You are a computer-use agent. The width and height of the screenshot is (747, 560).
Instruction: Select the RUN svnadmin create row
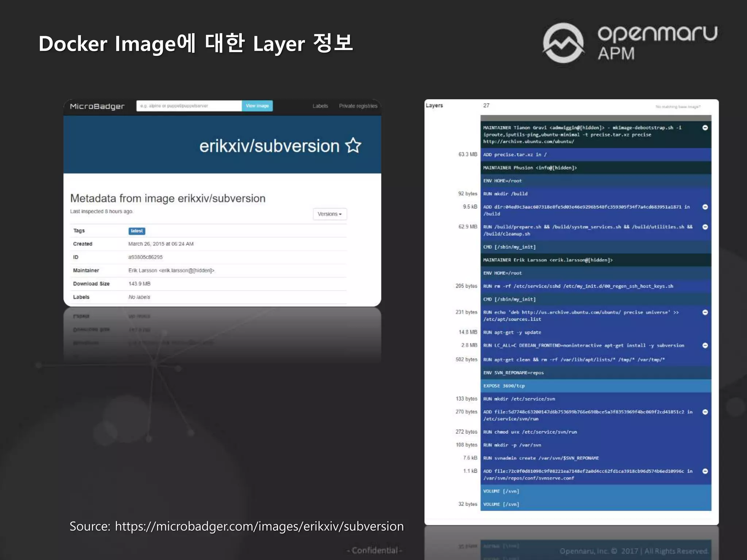[596, 458]
